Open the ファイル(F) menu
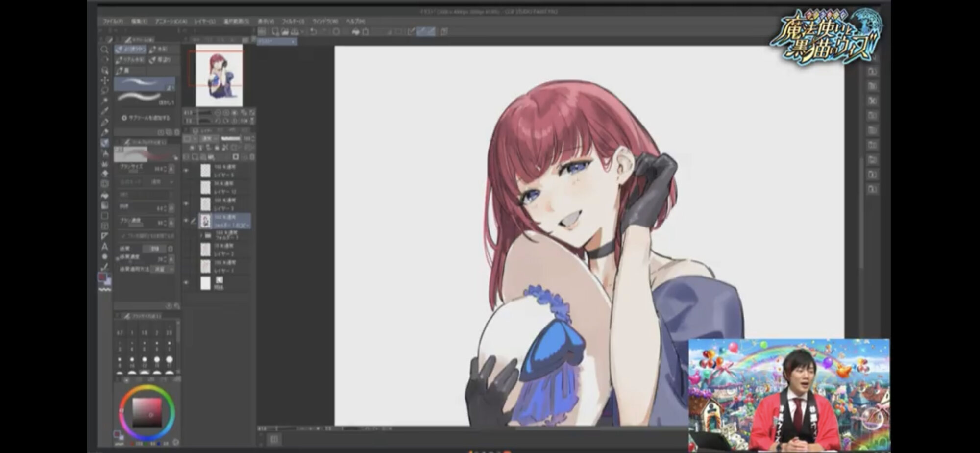The width and height of the screenshot is (980, 453). [x=113, y=22]
